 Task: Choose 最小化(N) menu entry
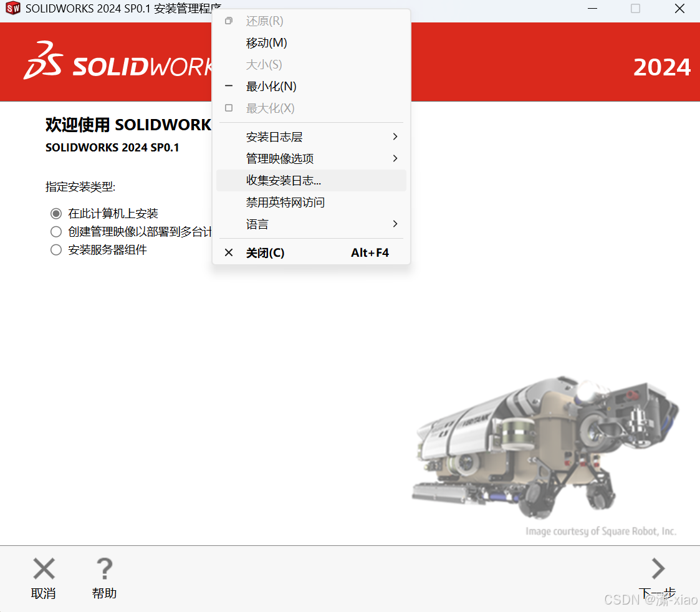(311, 86)
